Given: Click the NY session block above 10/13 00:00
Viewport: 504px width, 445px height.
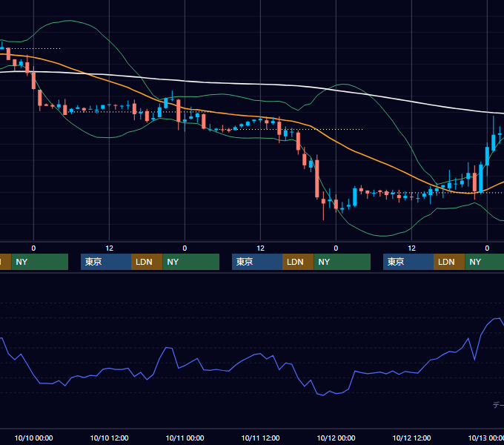Looking at the screenshot, I should (485, 262).
